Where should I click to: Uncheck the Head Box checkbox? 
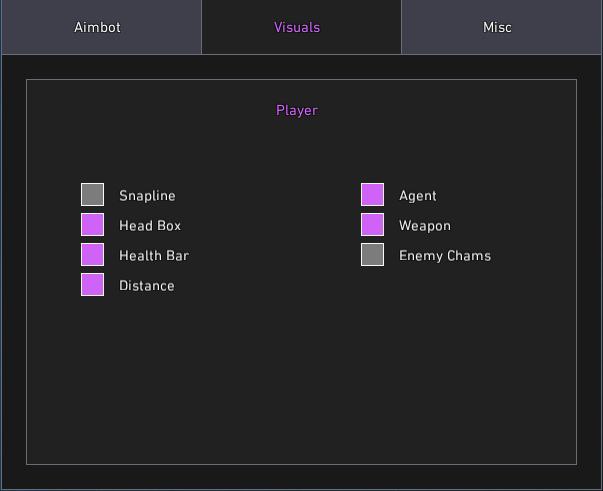tap(92, 225)
